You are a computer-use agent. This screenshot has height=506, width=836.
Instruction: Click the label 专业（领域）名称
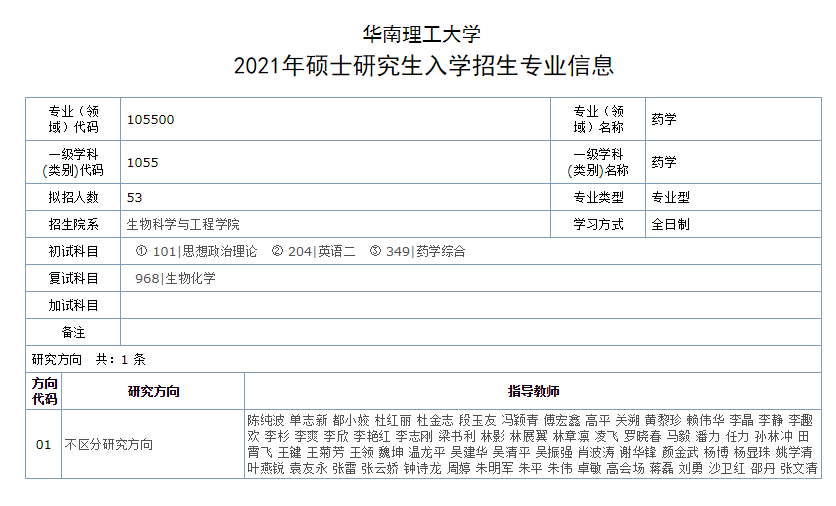[x=598, y=119]
